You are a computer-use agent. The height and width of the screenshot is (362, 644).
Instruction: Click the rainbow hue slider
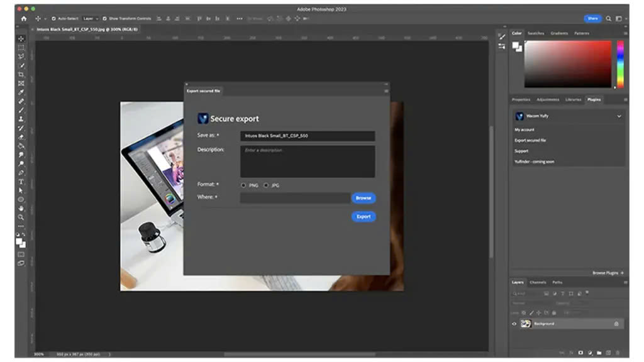coord(620,64)
